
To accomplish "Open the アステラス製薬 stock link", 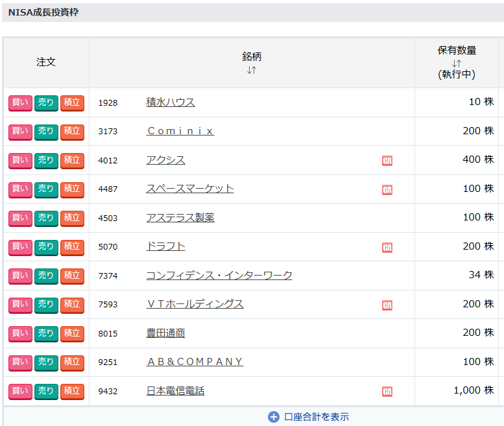I will coord(180,217).
